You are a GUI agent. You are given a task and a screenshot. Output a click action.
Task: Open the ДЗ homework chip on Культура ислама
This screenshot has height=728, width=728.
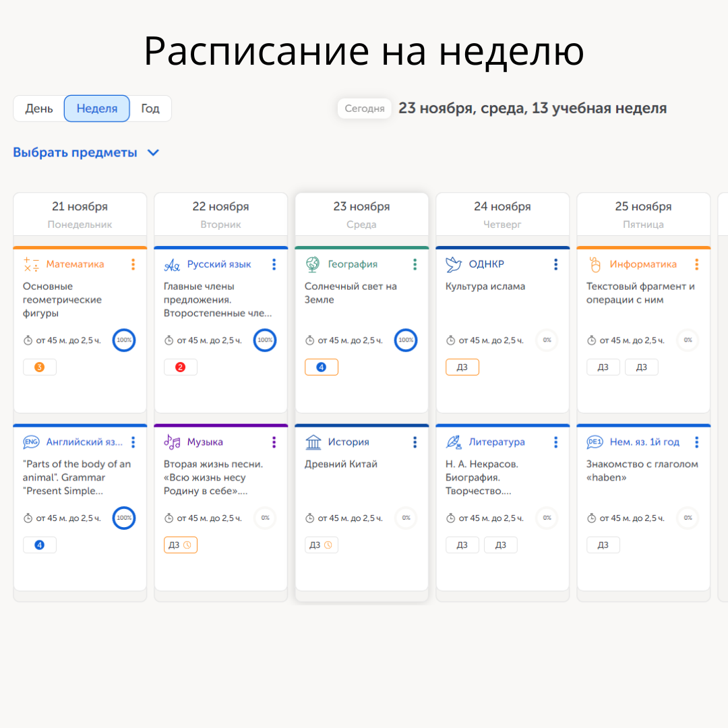pyautogui.click(x=462, y=367)
